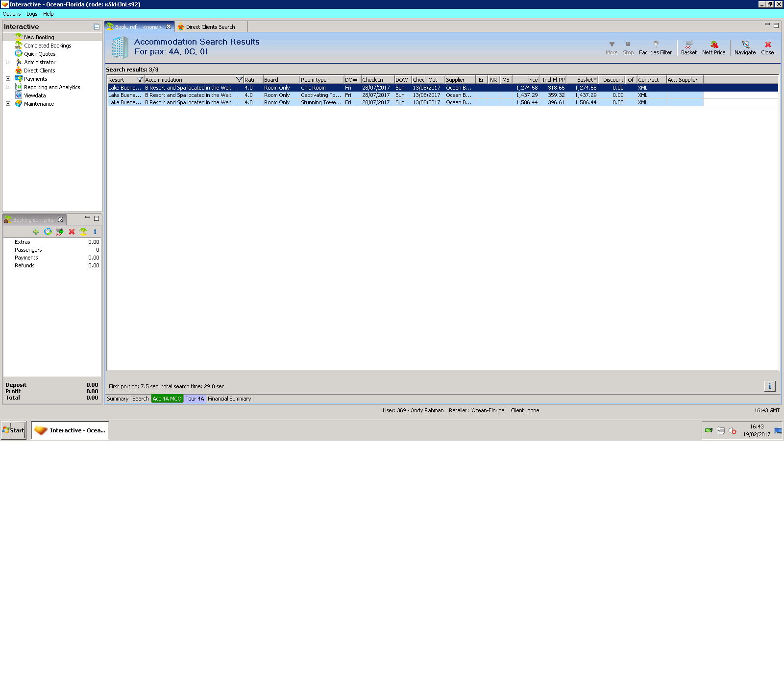Switch to the Search tab
This screenshot has height=686, width=784.
click(x=141, y=399)
